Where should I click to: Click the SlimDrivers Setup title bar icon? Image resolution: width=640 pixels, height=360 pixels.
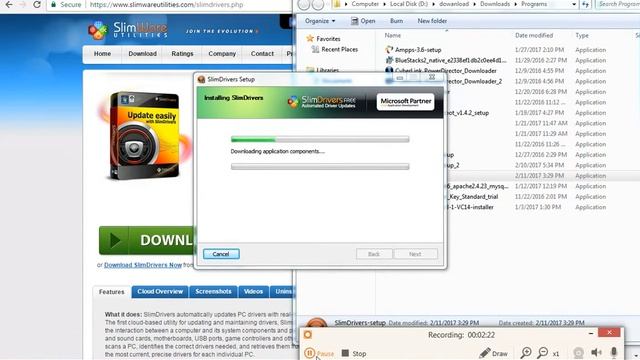(201, 79)
